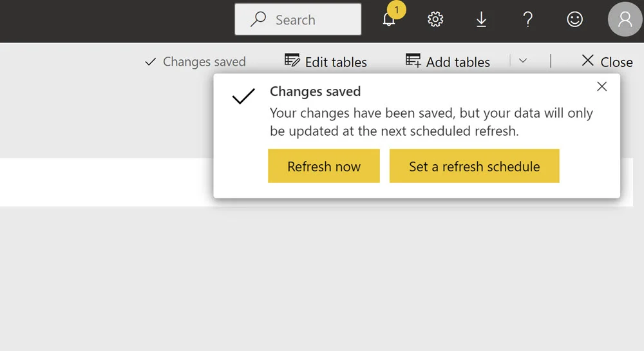
Task: Click the checkmark icon in the popup
Action: (243, 97)
